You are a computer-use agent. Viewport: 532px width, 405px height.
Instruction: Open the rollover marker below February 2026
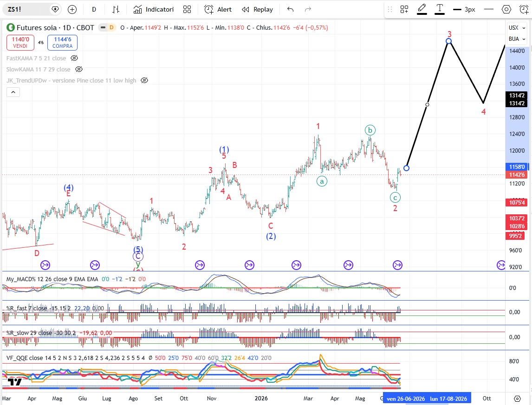297,265
